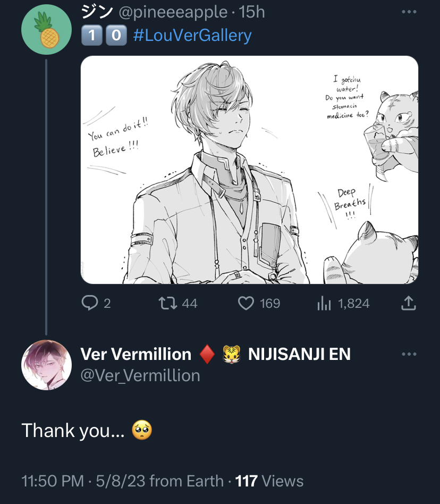Open the #LouVerGallery hashtag link

click(x=192, y=36)
